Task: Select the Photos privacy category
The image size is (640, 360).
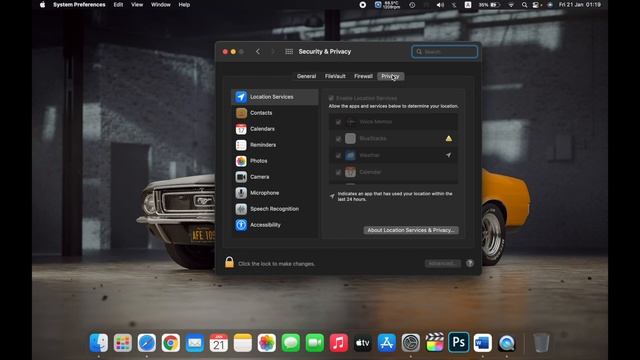Action: pyautogui.click(x=275, y=161)
